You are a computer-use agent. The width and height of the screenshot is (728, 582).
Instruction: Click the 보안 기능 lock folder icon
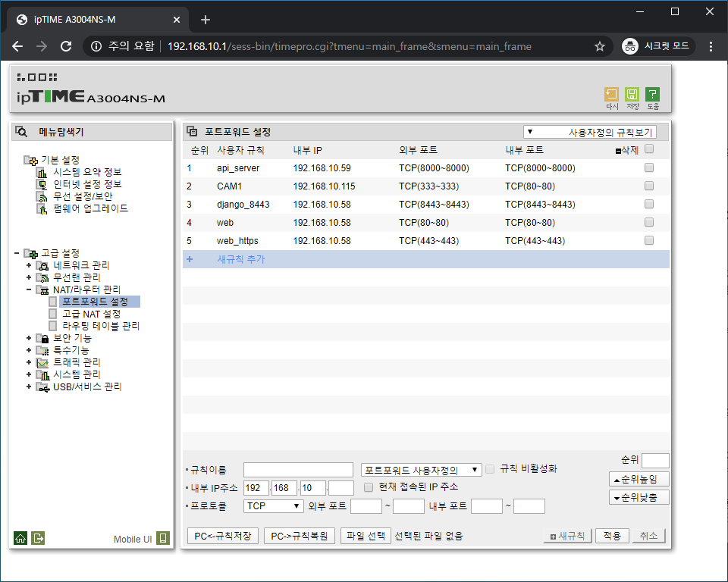(42, 338)
